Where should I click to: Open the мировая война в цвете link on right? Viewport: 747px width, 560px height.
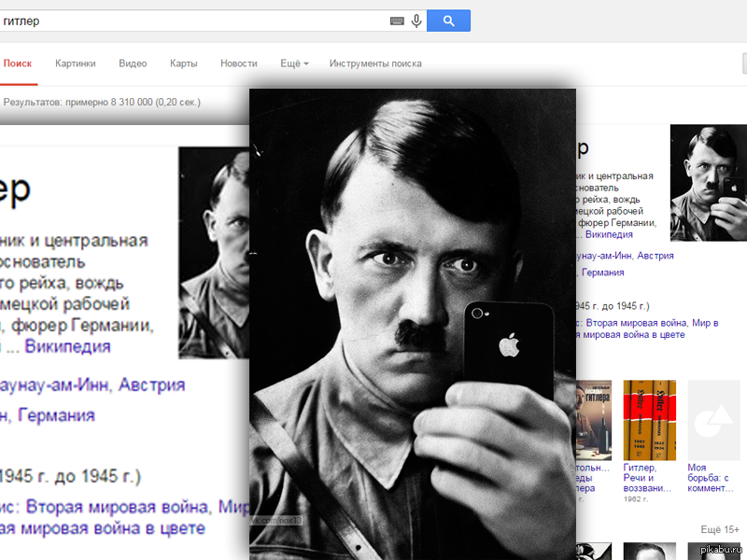tap(634, 335)
